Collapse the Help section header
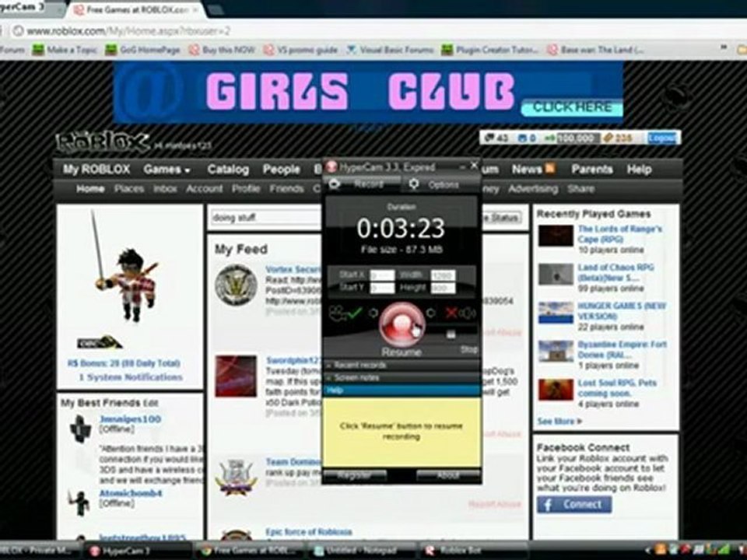This screenshot has width=747, height=560. pos(402,390)
